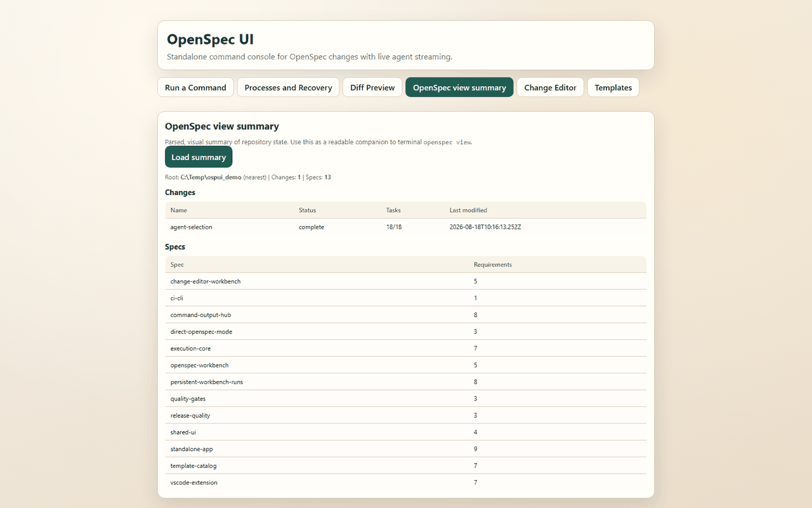
Task: Select the OpenSpec view summary tab
Action: 459,88
